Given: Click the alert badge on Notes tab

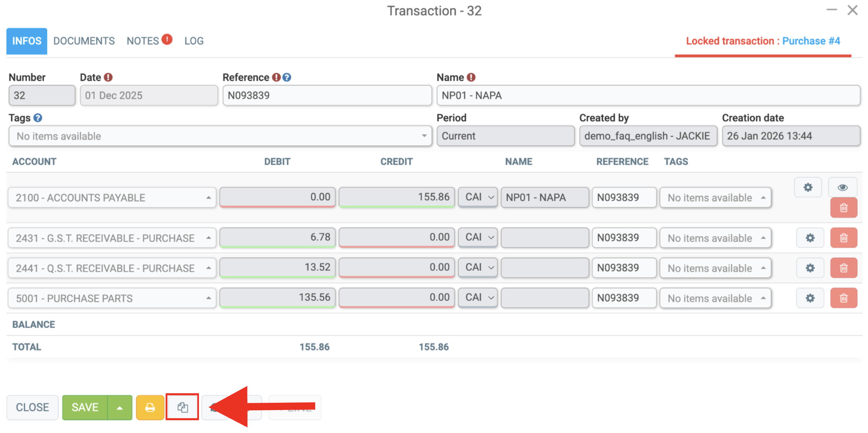Looking at the screenshot, I should click(167, 39).
